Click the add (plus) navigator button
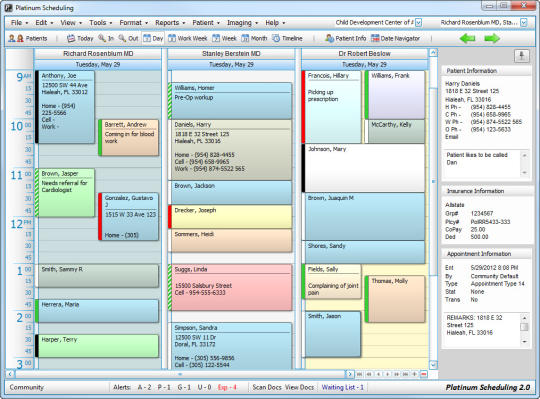Viewport: 540px width, 399px height. 415,374
